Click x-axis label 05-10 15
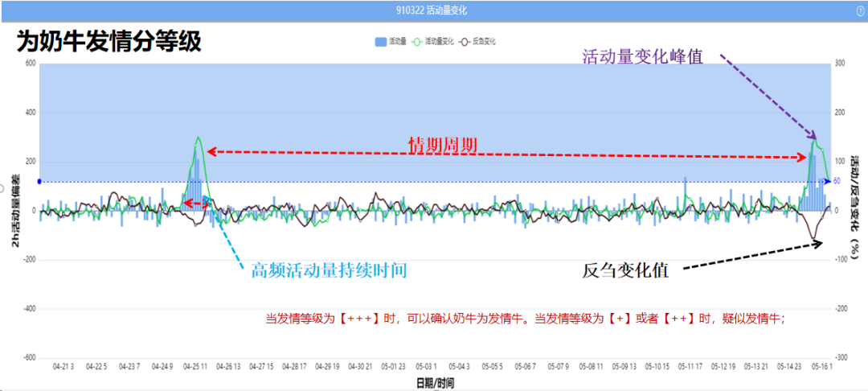 coord(657,367)
